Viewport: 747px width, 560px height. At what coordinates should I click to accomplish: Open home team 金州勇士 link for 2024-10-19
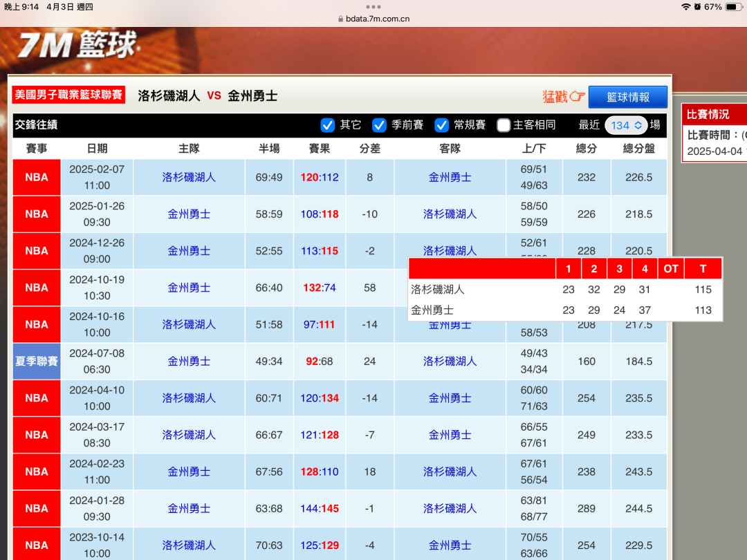[189, 288]
